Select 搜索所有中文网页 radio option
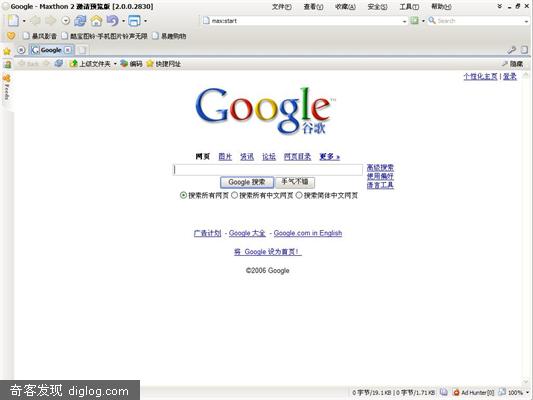The height and width of the screenshot is (400, 533). [234, 195]
